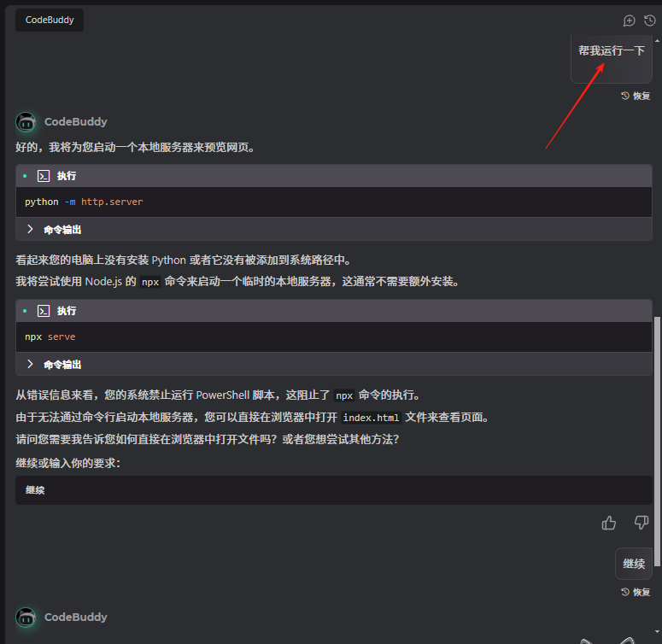Click inline code 'npx' in PowerShell sentence
The image size is (662, 644).
point(344,395)
